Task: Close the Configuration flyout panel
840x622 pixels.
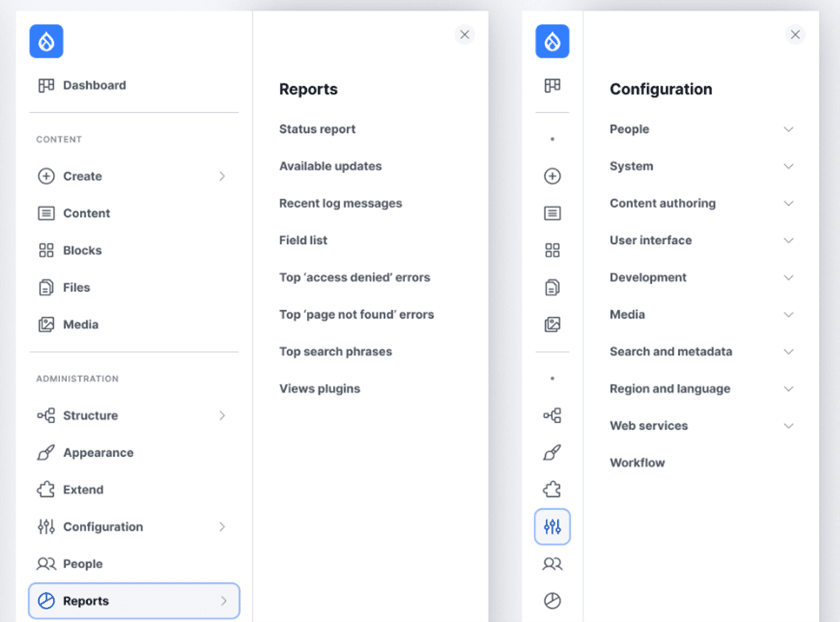Action: [795, 34]
